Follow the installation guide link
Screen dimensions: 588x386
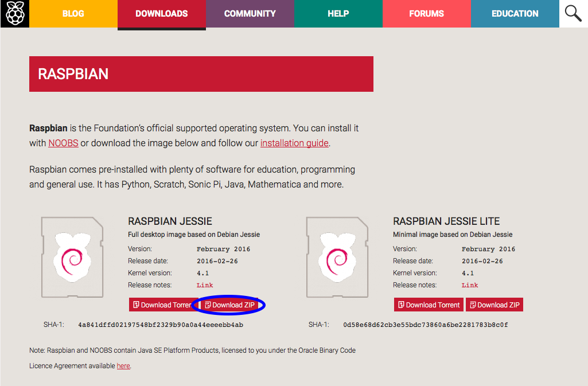coord(294,143)
